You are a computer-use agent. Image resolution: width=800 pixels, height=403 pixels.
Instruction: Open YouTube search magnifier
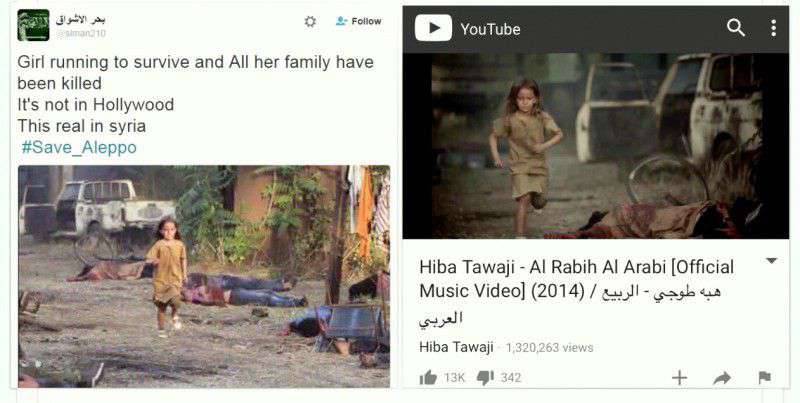click(x=736, y=28)
